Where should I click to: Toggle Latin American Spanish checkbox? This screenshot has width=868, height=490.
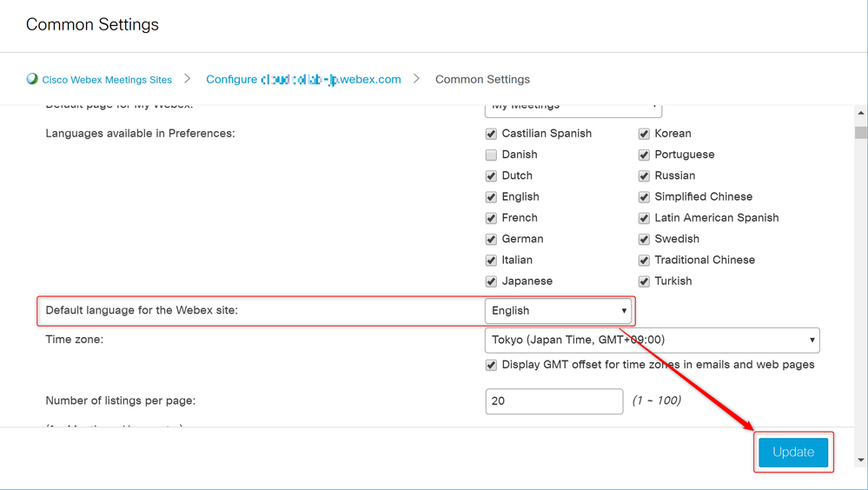click(x=644, y=218)
